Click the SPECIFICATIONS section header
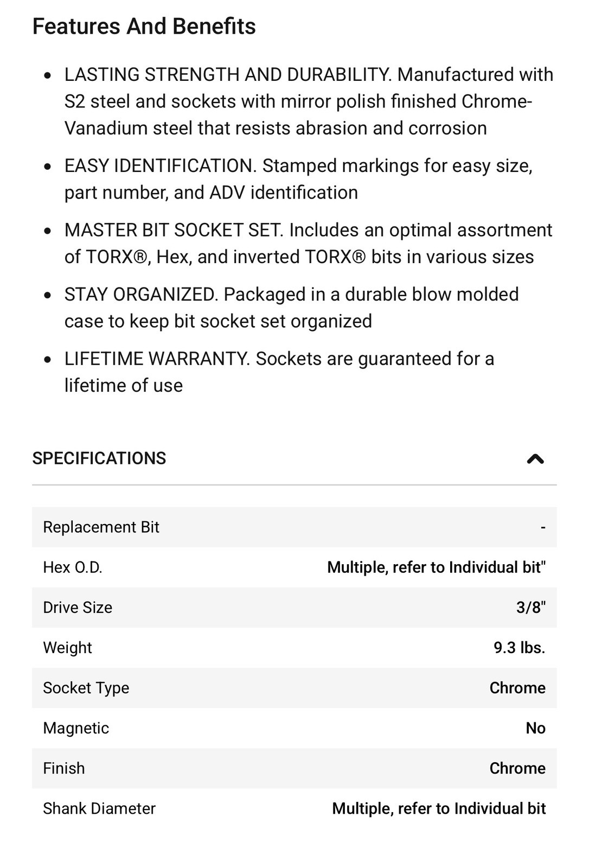The image size is (589, 868). 99,458
